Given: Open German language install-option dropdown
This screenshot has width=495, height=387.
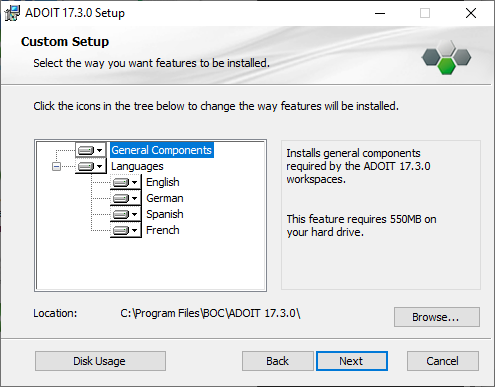Looking at the screenshot, I should point(126,198).
